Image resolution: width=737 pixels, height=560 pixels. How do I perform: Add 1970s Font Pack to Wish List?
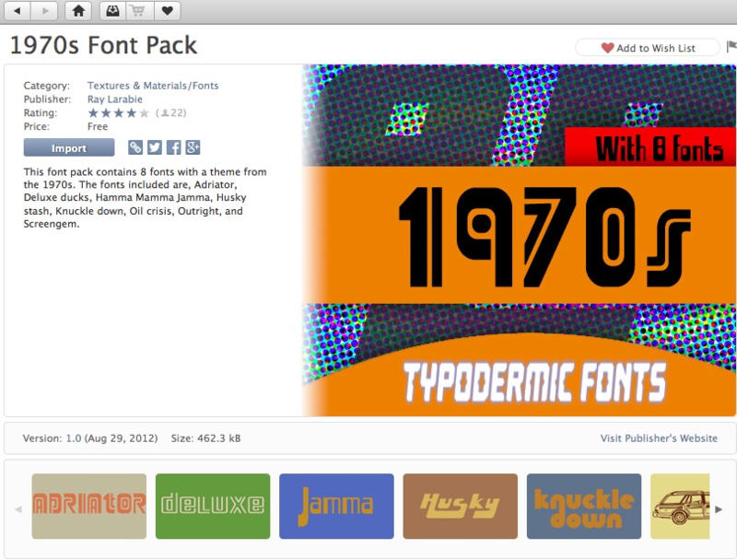[648, 48]
